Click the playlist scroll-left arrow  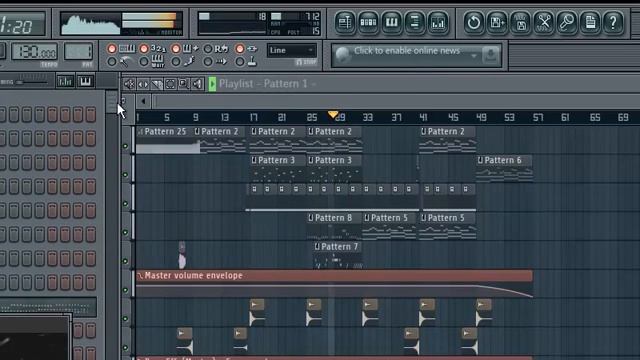tap(143, 101)
